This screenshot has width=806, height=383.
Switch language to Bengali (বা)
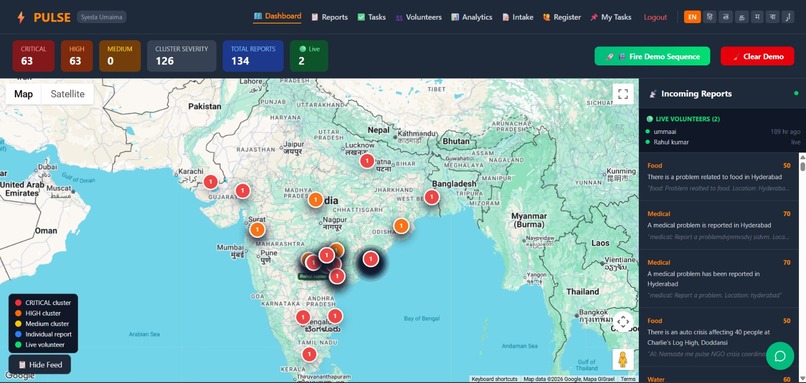tap(772, 17)
